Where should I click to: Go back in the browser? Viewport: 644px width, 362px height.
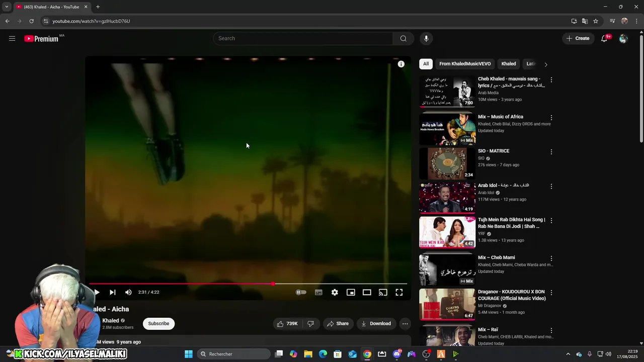(7, 21)
